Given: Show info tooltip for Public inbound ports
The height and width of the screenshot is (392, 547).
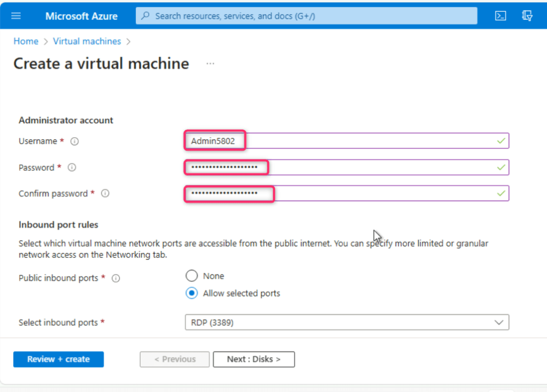Looking at the screenshot, I should pyautogui.click(x=116, y=278).
